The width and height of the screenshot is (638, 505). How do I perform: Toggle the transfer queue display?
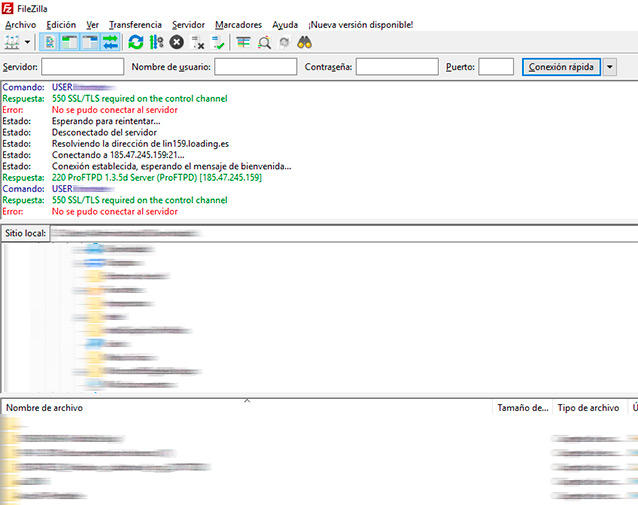tap(110, 42)
